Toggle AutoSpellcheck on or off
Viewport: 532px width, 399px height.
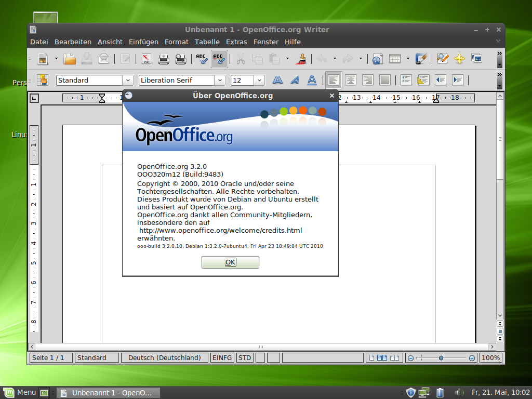coord(219,59)
